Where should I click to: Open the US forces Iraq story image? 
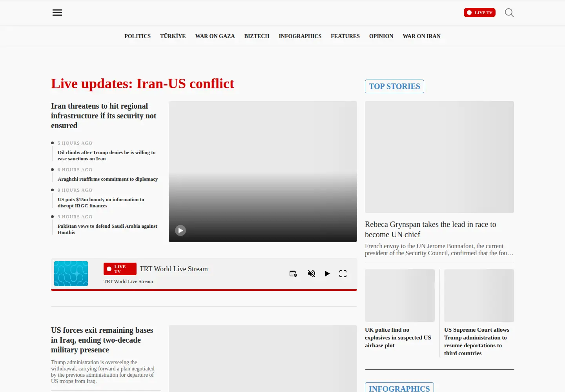pos(263,359)
